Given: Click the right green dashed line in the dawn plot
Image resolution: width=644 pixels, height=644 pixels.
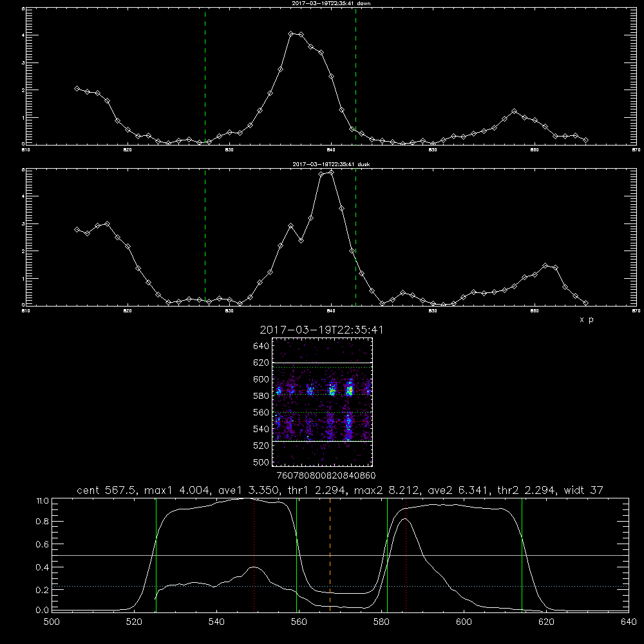Looking at the screenshot, I should 355,76.
